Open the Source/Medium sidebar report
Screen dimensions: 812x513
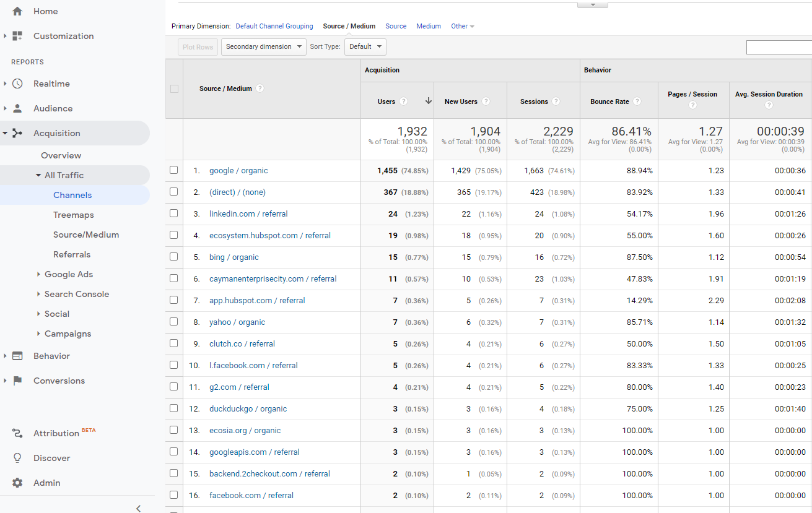86,235
